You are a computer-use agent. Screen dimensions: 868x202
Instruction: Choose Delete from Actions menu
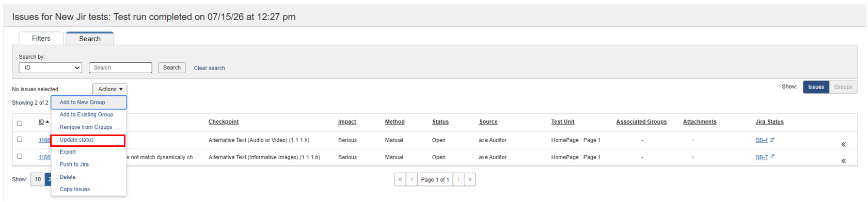pos(89,177)
